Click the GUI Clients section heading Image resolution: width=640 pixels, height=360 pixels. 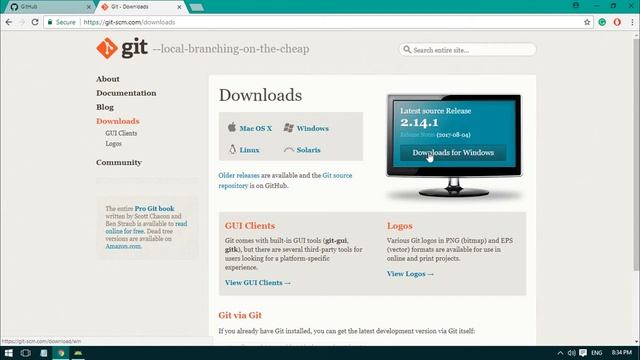250,226
